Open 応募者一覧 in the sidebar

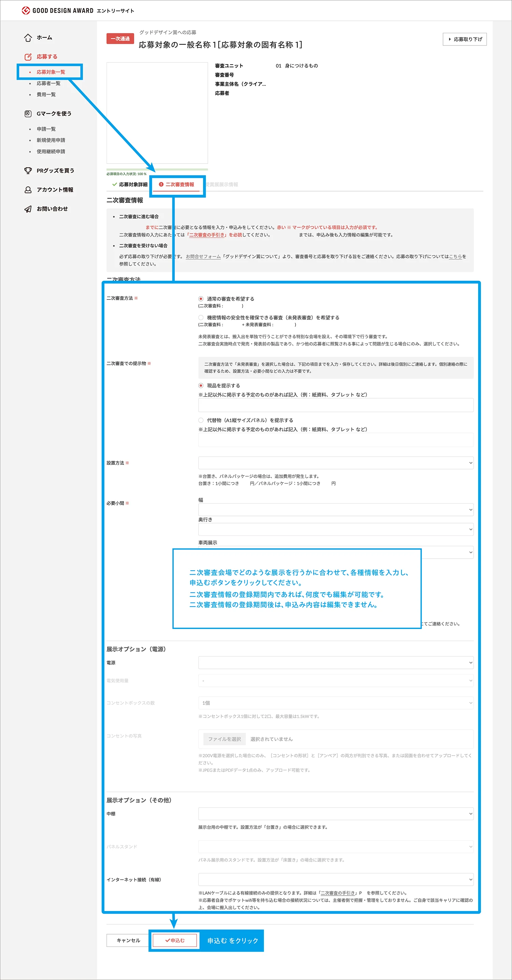[48, 83]
